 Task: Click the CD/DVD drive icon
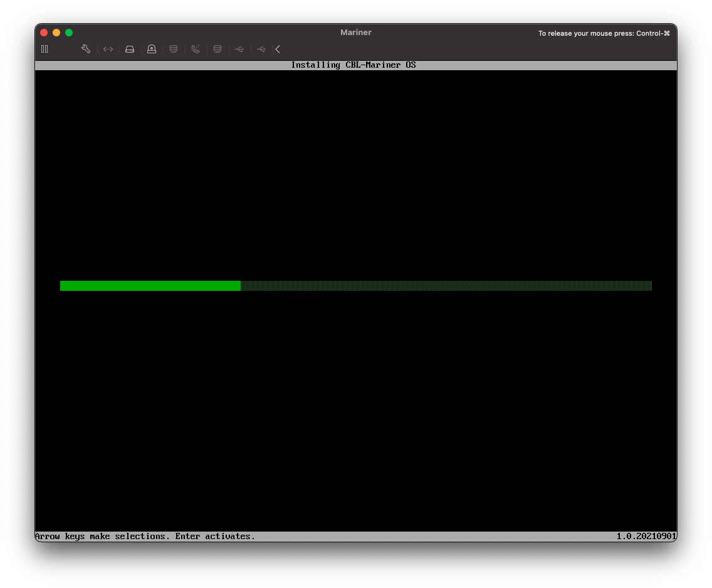[152, 49]
